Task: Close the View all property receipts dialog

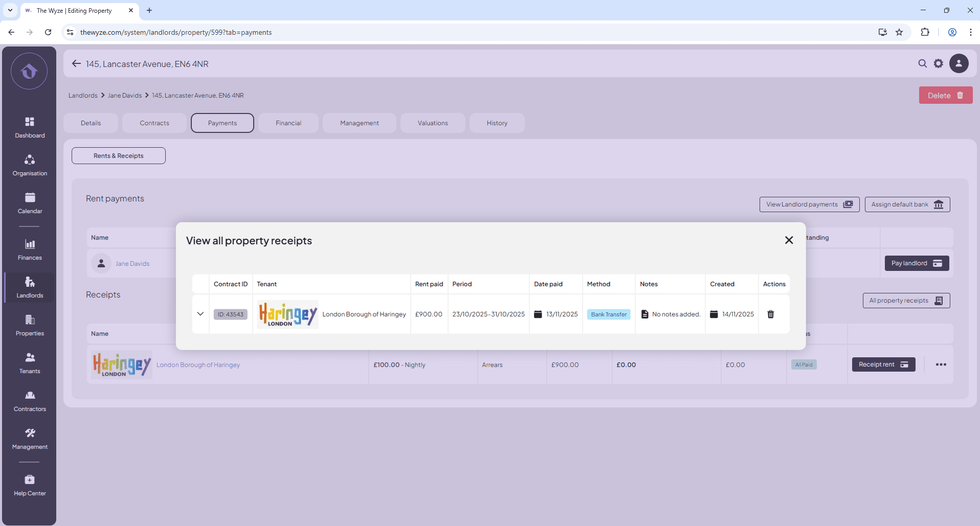Action: pos(789,240)
